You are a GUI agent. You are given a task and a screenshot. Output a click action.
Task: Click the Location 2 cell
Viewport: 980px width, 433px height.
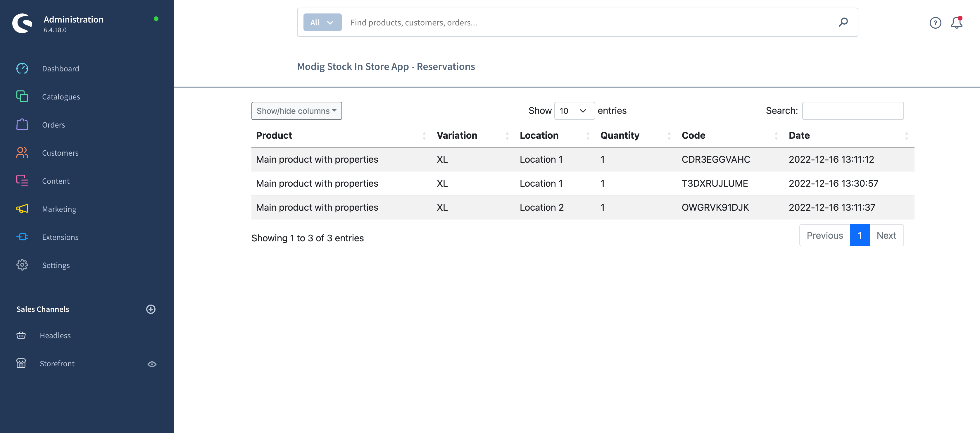click(x=542, y=207)
